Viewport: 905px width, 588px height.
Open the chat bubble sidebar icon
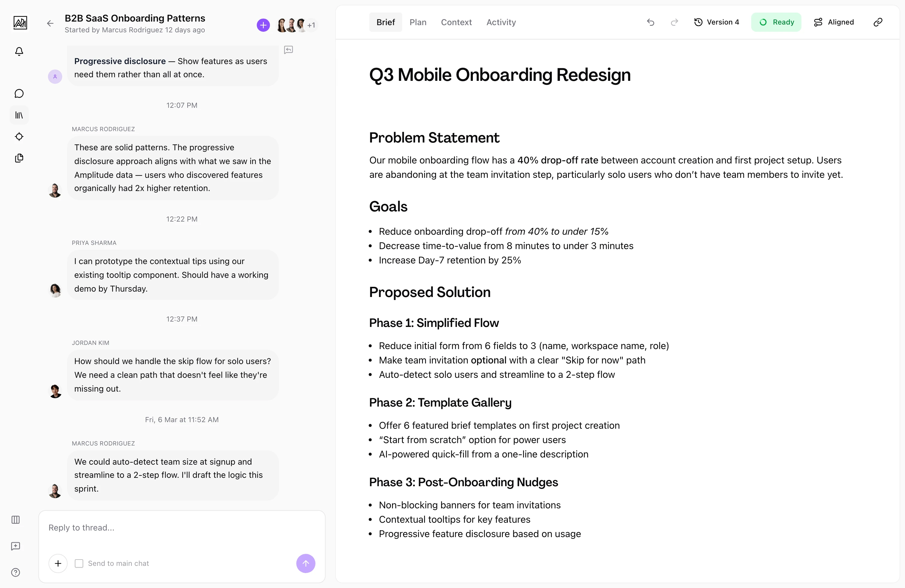tap(19, 94)
